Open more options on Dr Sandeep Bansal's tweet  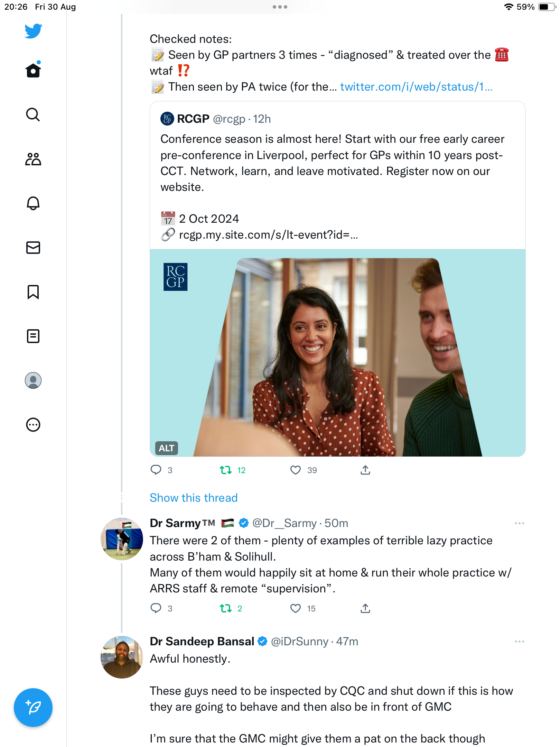tap(519, 642)
